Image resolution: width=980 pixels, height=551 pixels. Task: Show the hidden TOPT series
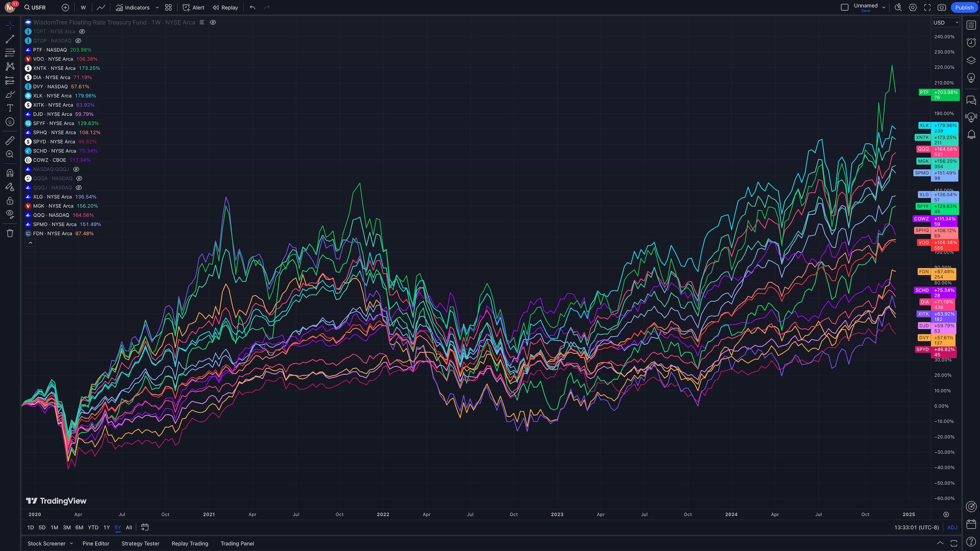82,31
